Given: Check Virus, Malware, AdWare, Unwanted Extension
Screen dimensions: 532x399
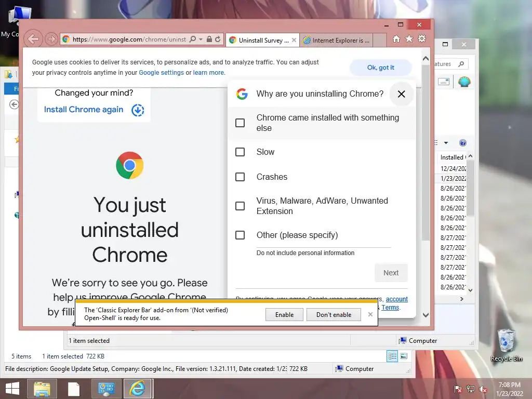Looking at the screenshot, I should pyautogui.click(x=240, y=206).
